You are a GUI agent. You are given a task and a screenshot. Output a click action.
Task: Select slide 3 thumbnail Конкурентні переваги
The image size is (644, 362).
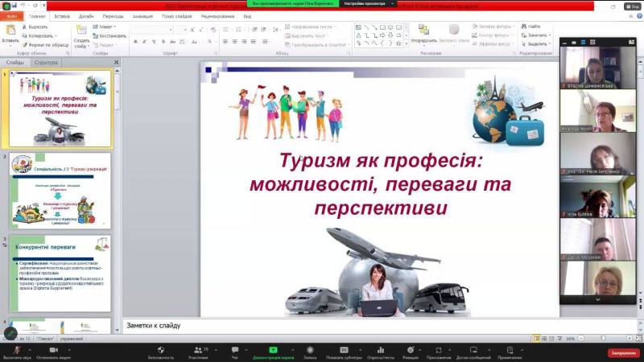[62, 275]
